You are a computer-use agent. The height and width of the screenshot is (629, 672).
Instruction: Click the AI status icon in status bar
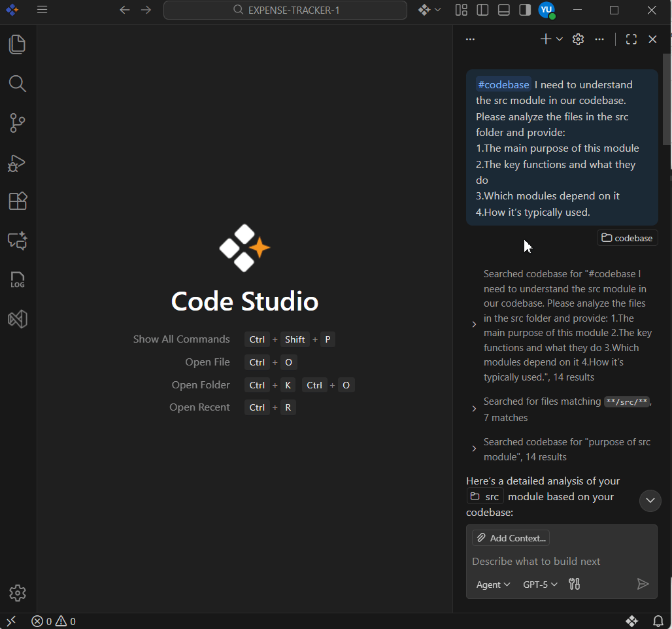pyautogui.click(x=631, y=621)
